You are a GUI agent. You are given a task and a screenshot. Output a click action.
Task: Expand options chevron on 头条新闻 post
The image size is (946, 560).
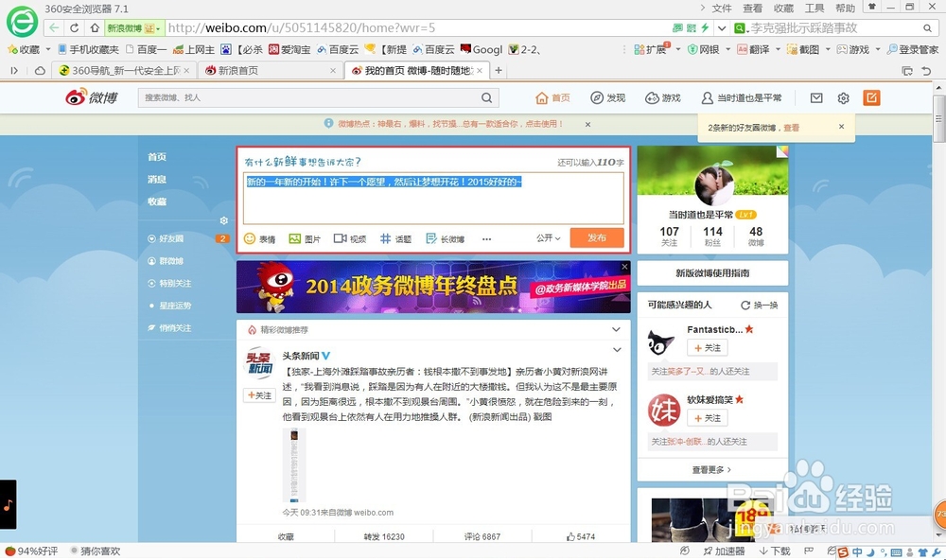click(617, 350)
